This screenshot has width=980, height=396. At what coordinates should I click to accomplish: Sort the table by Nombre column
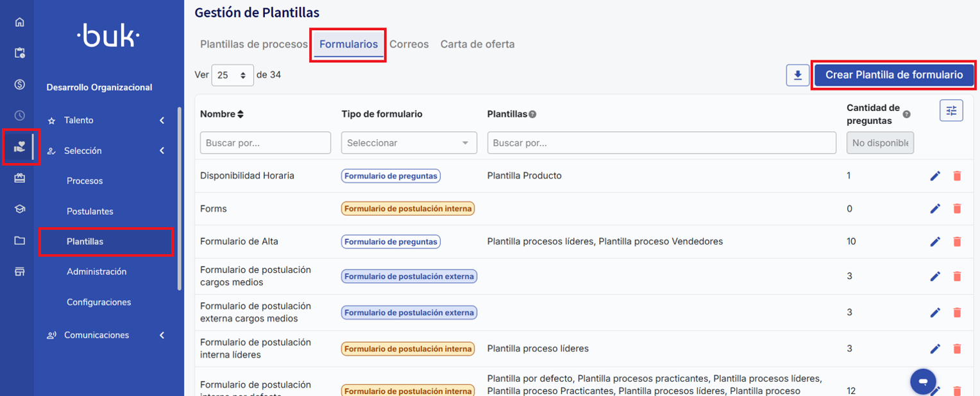[x=222, y=114]
